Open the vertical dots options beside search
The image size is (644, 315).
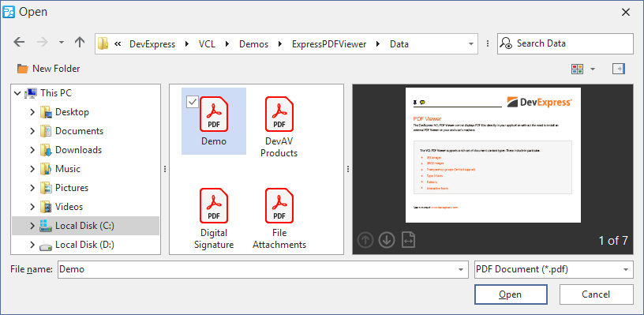point(488,44)
